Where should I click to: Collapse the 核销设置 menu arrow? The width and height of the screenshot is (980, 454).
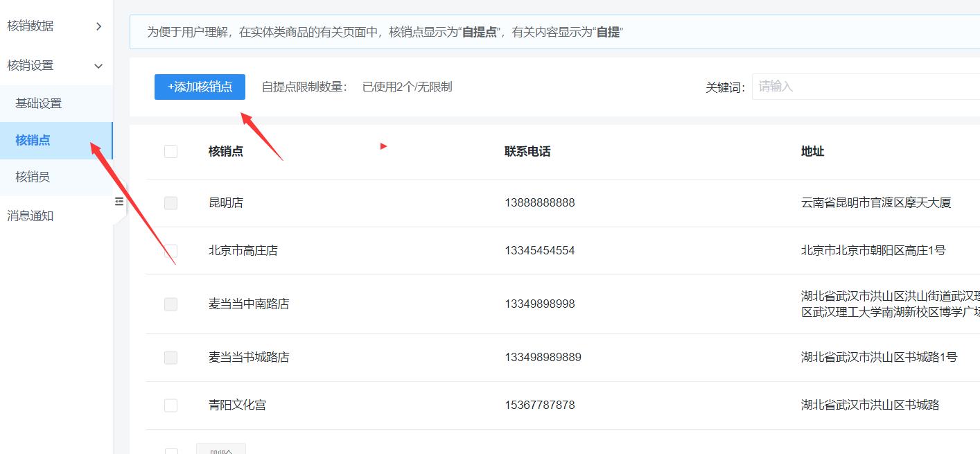coord(98,66)
